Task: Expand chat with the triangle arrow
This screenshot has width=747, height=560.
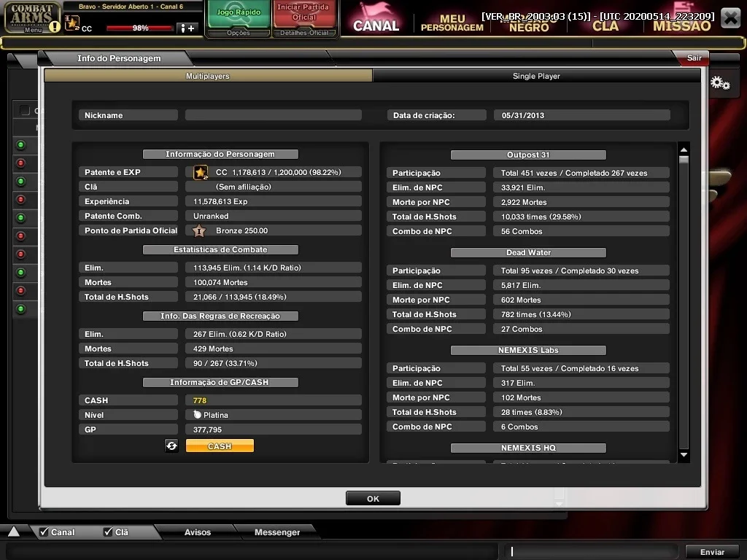Action: tap(14, 532)
